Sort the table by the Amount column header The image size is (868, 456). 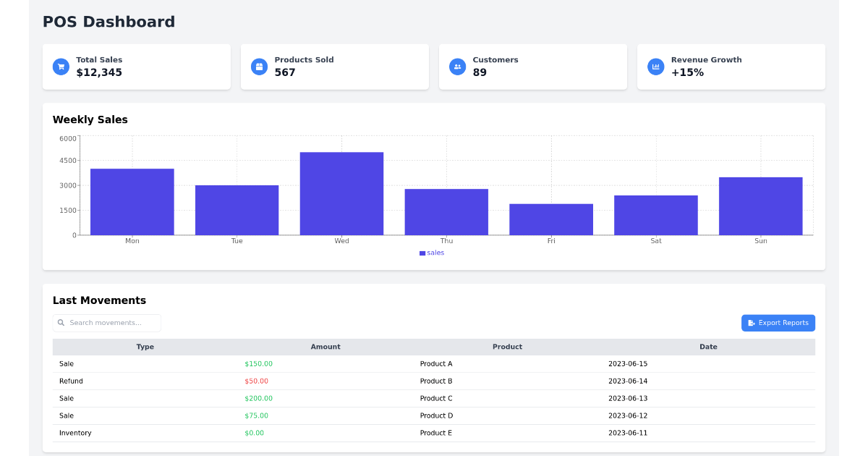point(325,347)
